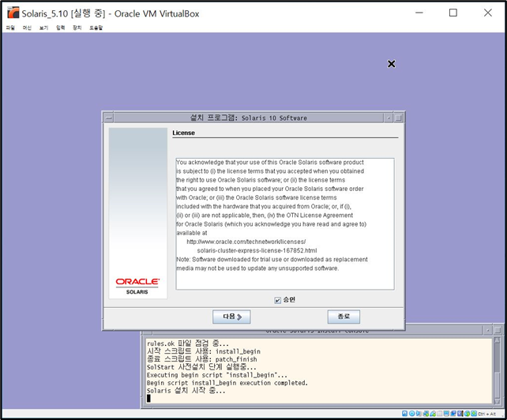Viewport: 507px width, 420px height.
Task: Click the mouse integration status icon
Action: coord(468,414)
